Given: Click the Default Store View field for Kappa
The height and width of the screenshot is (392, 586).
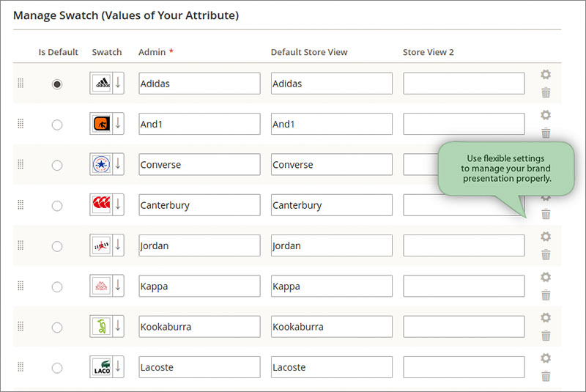Looking at the screenshot, I should pyautogui.click(x=332, y=286).
